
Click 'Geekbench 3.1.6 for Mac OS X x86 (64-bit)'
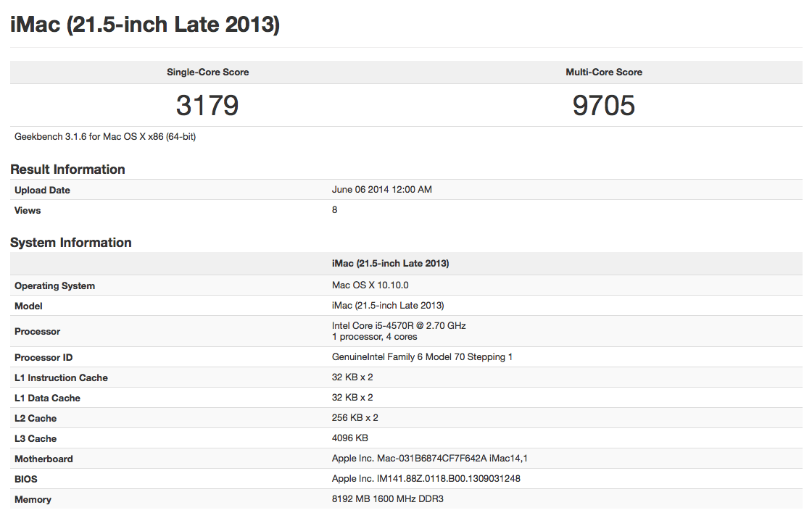coord(105,137)
